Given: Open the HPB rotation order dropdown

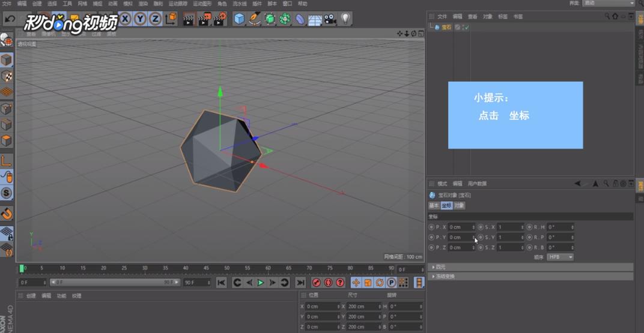Looking at the screenshot, I should (560, 257).
